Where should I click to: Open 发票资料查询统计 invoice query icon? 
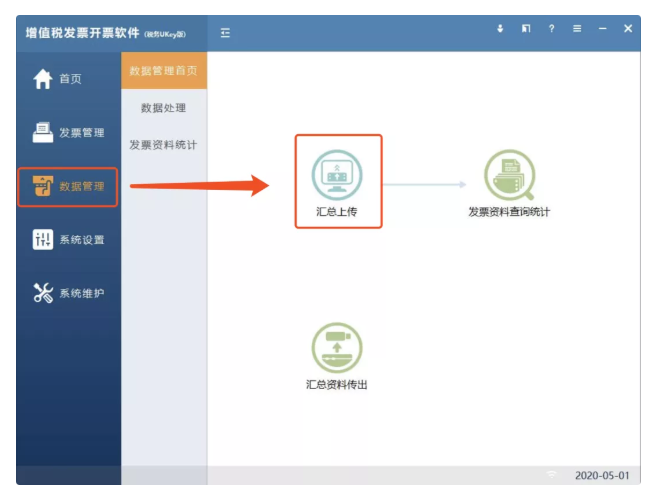tap(509, 175)
